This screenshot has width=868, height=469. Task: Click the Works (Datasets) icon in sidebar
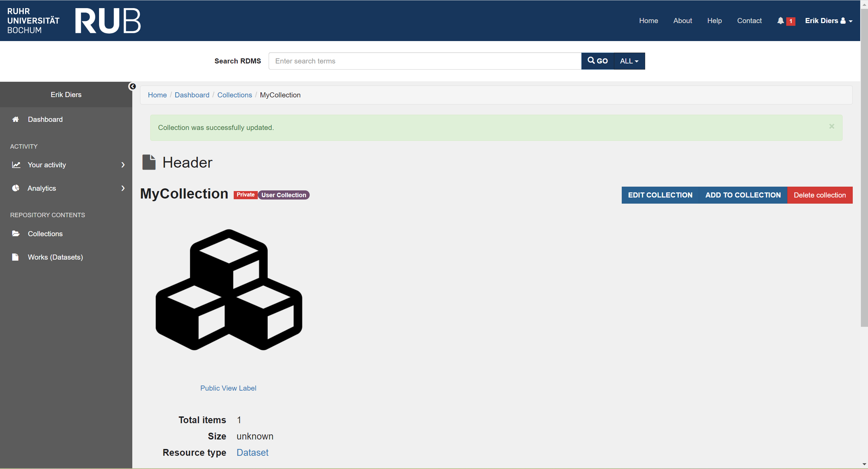16,257
